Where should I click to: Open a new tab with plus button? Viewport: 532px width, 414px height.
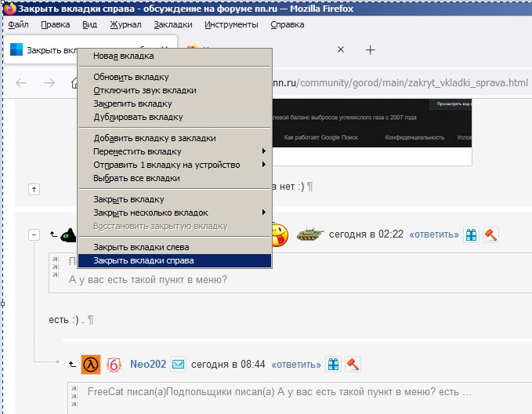370,50
